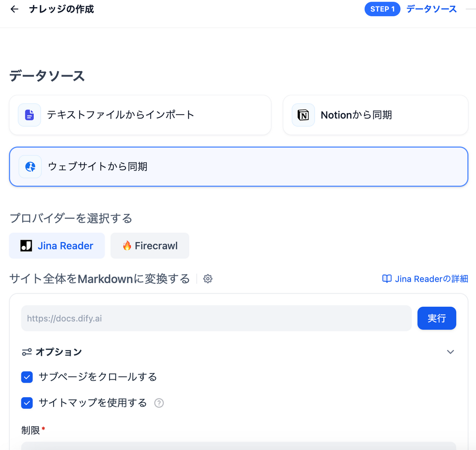Screen dimensions: 476x450
Task: Switch to the Firecrawl provider tab
Action: point(150,246)
